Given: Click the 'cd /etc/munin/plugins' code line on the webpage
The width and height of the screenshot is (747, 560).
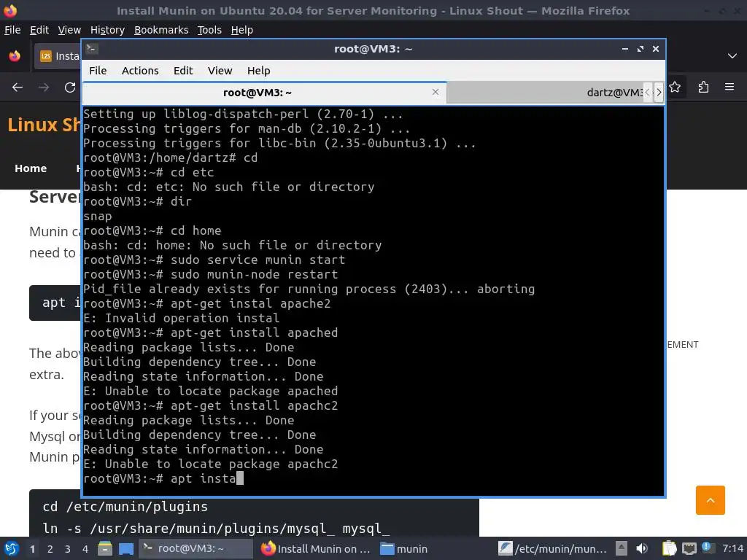Looking at the screenshot, I should pos(125,507).
